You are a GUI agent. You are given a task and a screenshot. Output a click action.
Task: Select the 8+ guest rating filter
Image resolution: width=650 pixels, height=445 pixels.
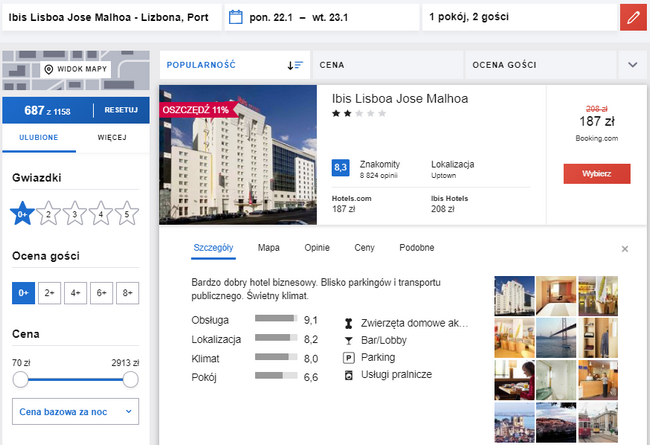coord(128,293)
